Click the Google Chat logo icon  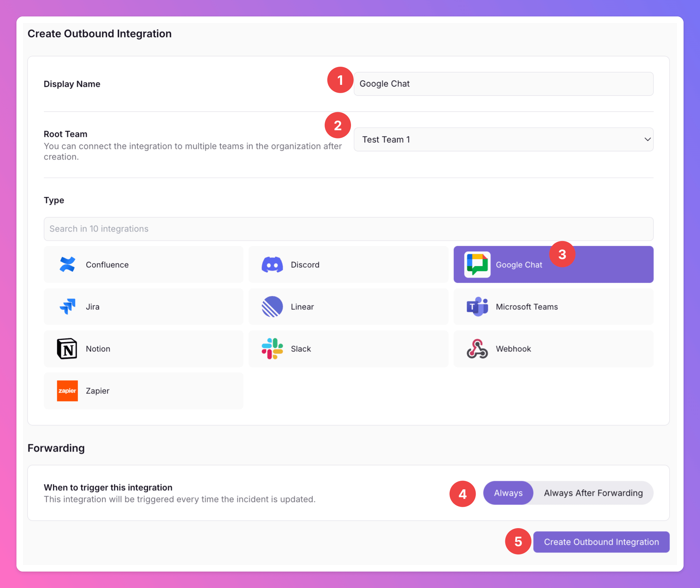[x=477, y=265]
